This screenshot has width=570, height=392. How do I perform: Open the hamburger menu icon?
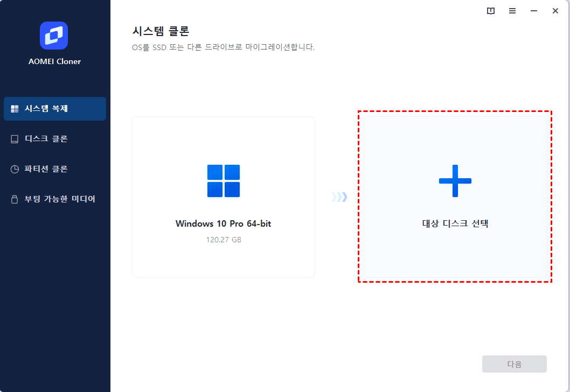click(512, 11)
